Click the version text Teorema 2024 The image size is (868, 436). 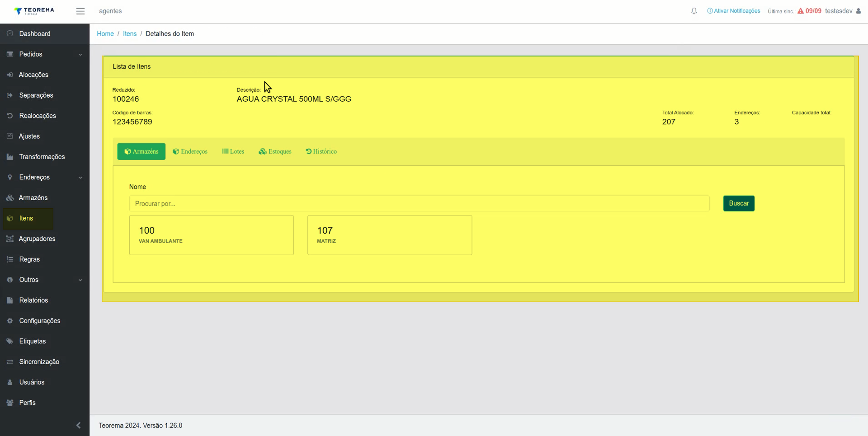[141, 426]
